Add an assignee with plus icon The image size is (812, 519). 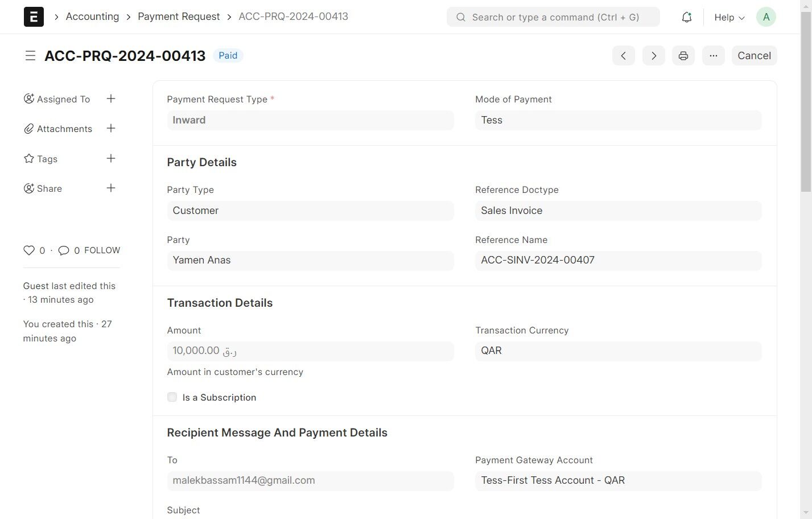[x=111, y=99]
